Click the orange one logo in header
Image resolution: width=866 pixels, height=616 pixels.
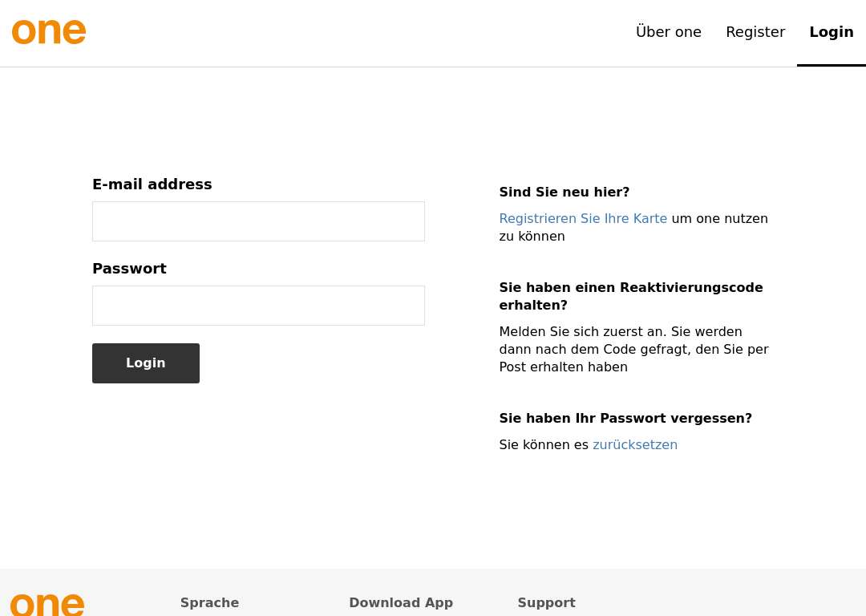coord(49,31)
